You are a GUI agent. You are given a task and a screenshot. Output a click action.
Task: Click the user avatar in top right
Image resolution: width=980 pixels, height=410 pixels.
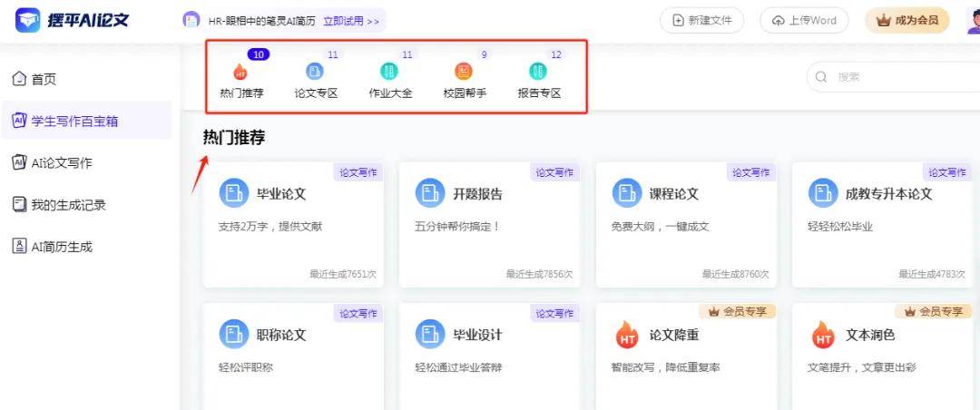point(972,20)
